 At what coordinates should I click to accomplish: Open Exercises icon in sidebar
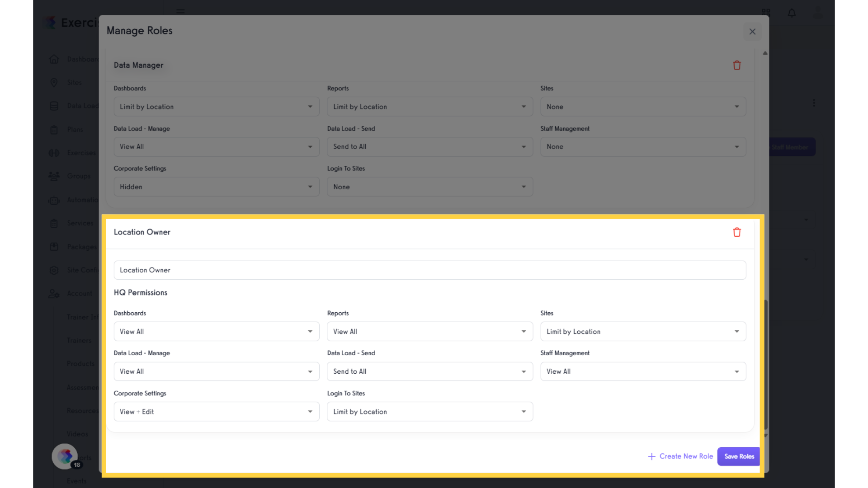pos(54,153)
